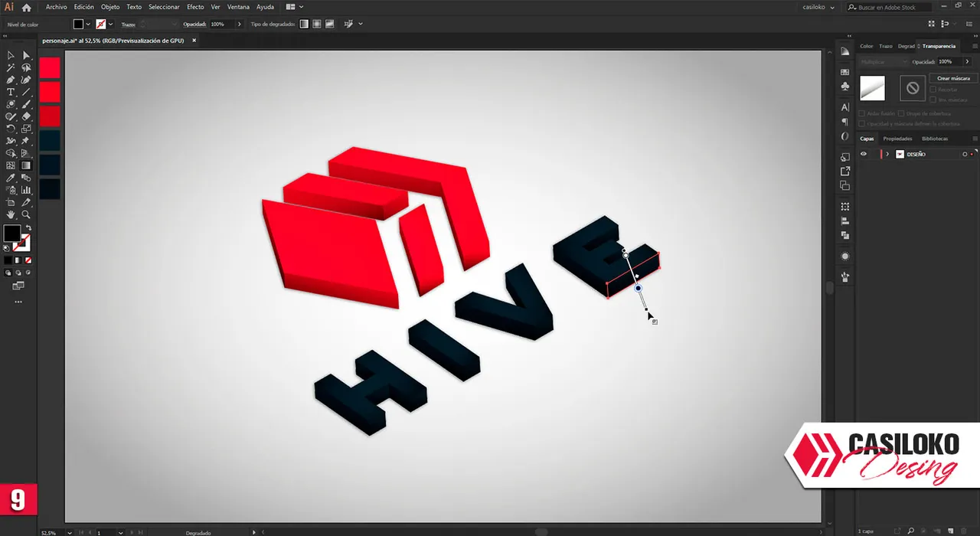Switch to the Propiedades tab

[x=897, y=139]
